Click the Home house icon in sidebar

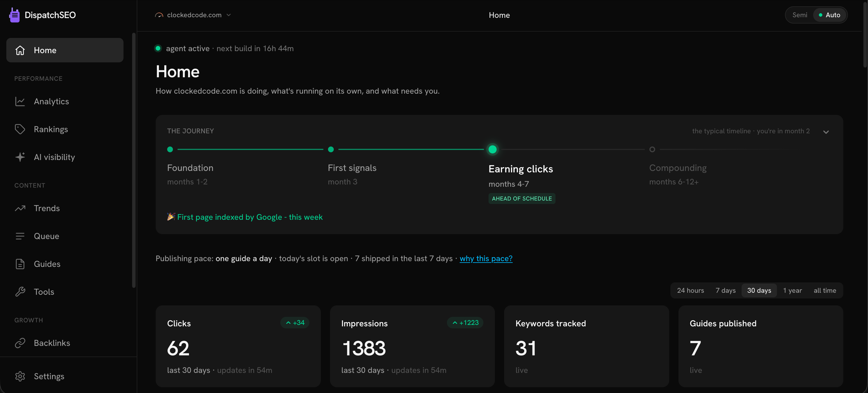coord(20,50)
